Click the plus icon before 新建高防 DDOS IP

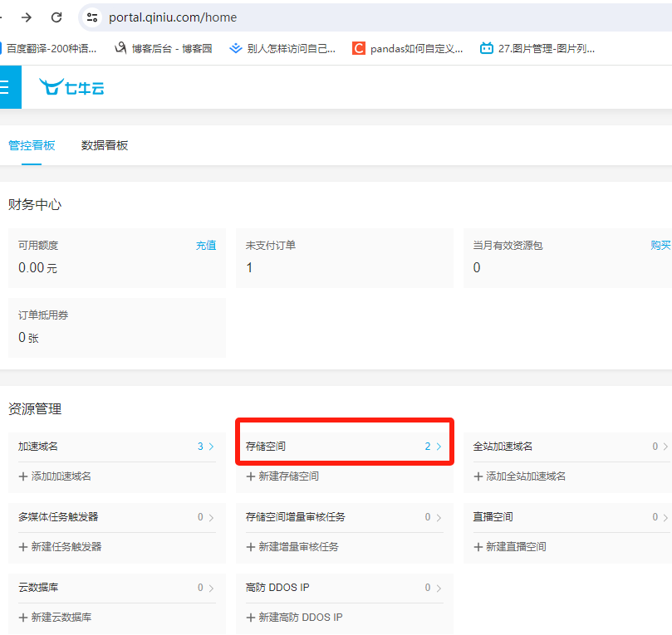pos(251,618)
